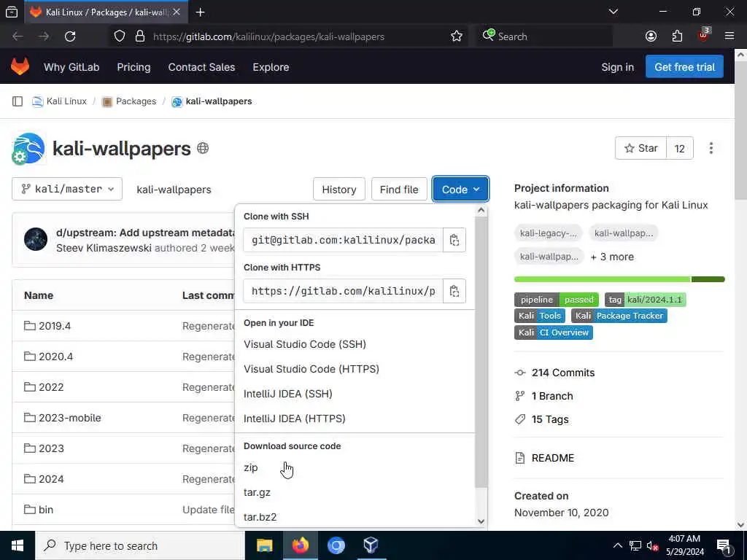The width and height of the screenshot is (747, 560).
Task: Open Windows Start menu
Action: pos(18,545)
